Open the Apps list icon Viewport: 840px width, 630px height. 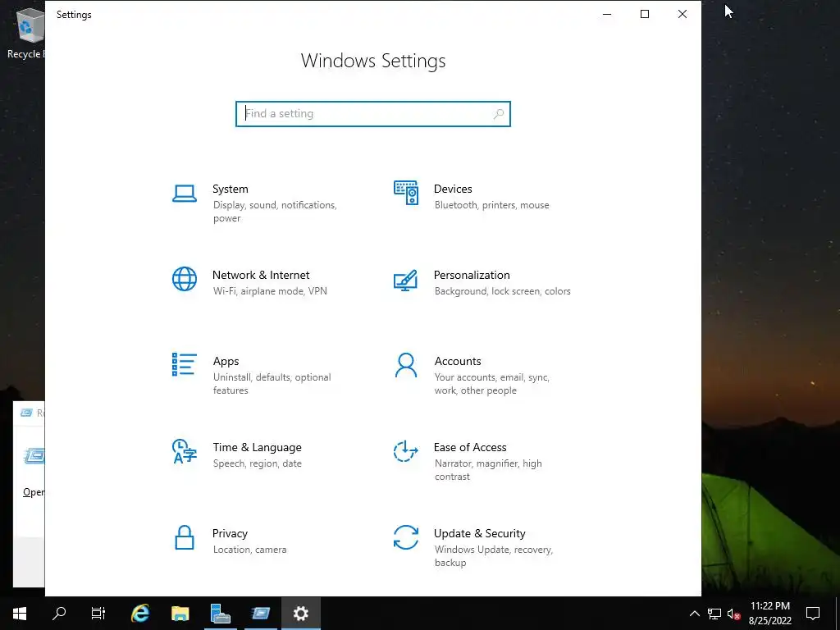coord(185,365)
